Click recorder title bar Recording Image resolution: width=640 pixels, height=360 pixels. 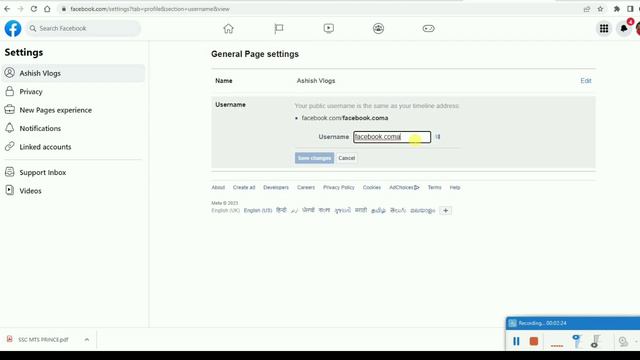(x=573, y=323)
